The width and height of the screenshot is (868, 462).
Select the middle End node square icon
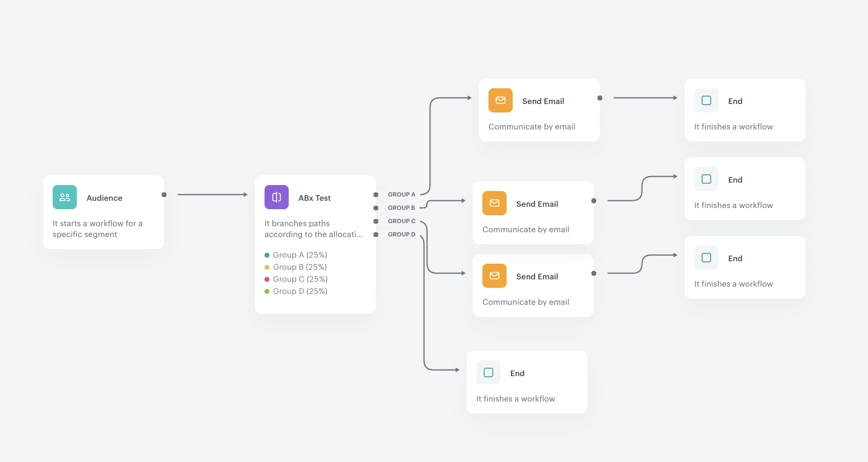[706, 179]
